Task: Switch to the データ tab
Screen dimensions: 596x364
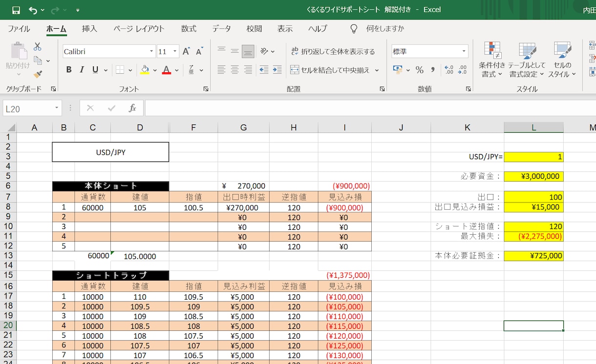Action: pos(221,29)
